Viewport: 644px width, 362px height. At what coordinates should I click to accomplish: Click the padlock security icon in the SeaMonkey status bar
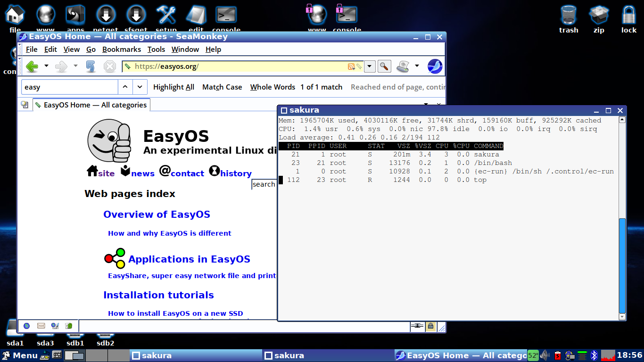(430, 326)
